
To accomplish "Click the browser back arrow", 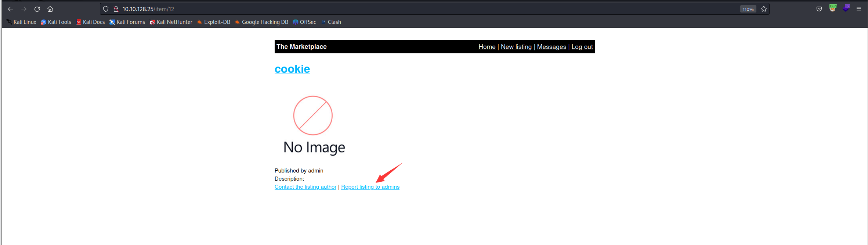I will [11, 9].
